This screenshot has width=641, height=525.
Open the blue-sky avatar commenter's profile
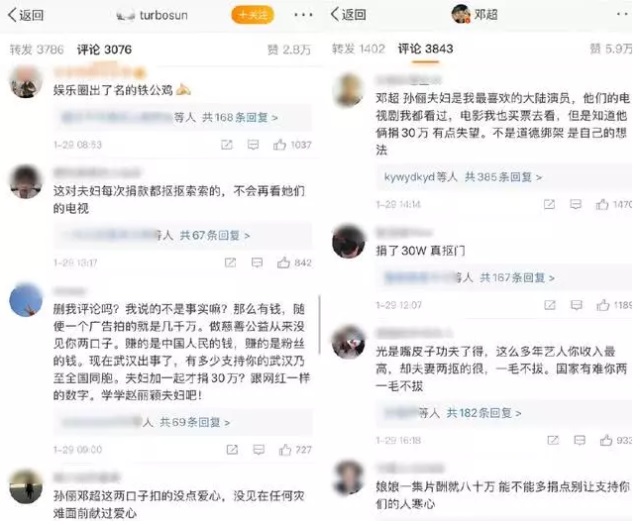coord(26,299)
